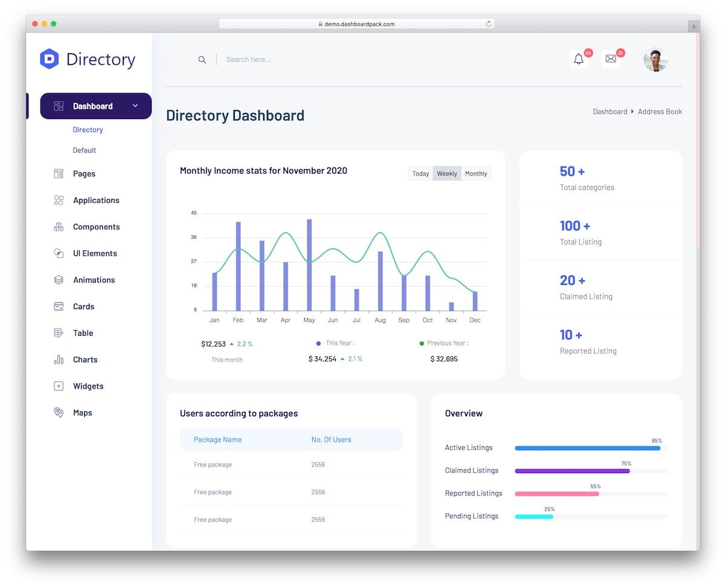Viewport: 726px width, 588px height.
Task: Open the messages envelope icon
Action: [611, 59]
